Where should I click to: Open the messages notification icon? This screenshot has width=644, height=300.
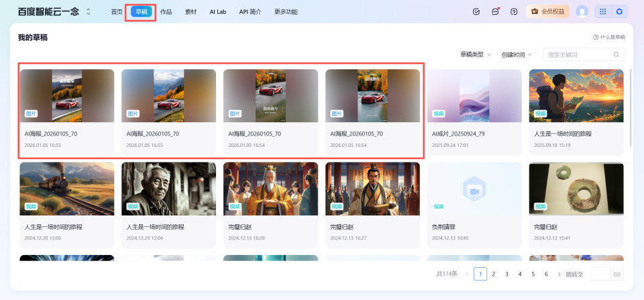[495, 11]
